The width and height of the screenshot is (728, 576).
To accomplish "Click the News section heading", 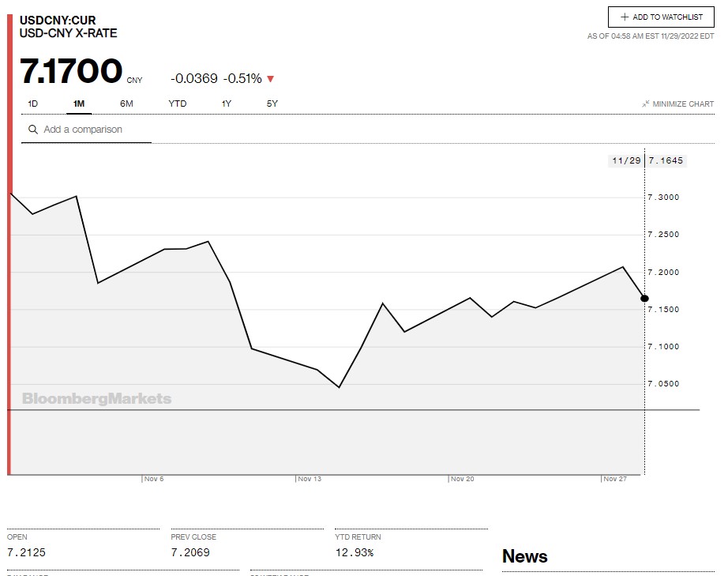I will (x=524, y=556).
